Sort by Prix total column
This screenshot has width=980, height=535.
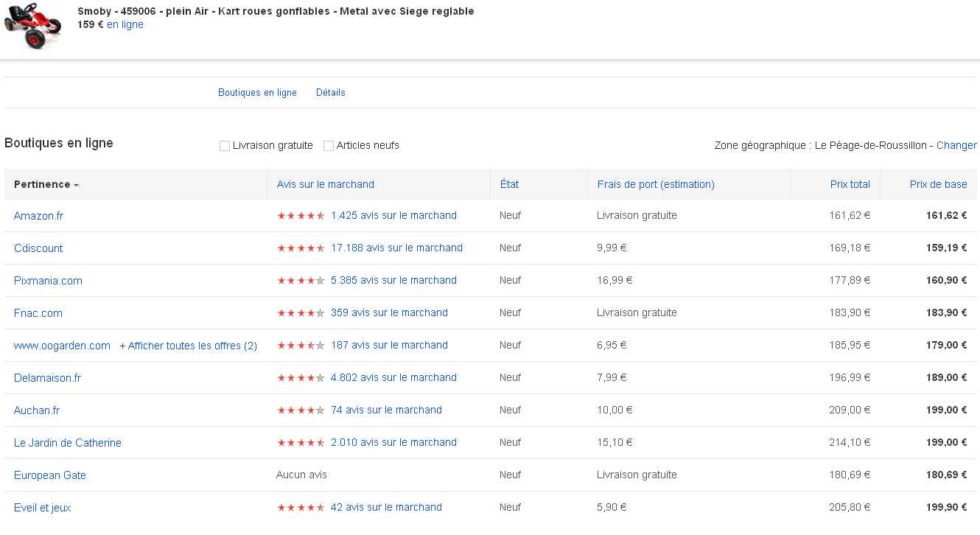pyautogui.click(x=850, y=184)
